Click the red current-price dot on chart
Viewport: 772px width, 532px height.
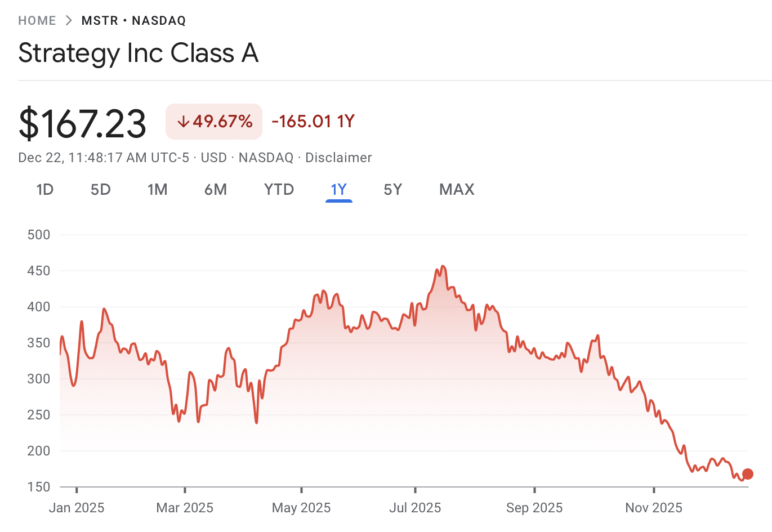(x=748, y=474)
